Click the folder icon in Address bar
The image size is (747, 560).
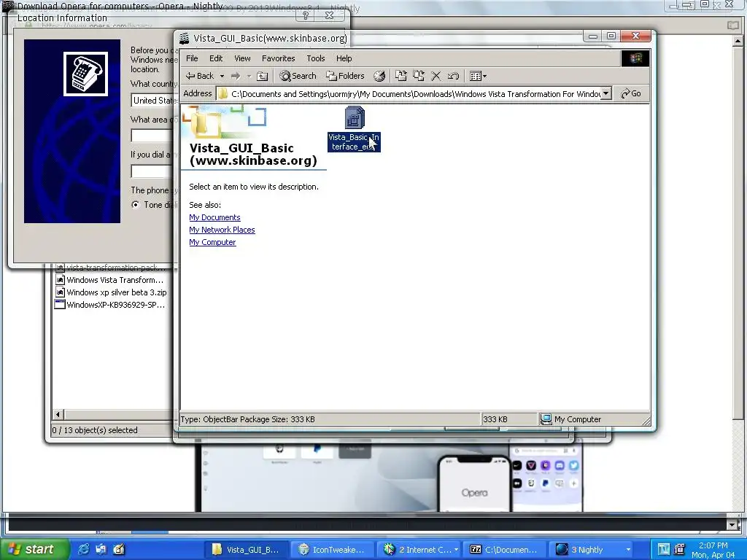coord(222,94)
